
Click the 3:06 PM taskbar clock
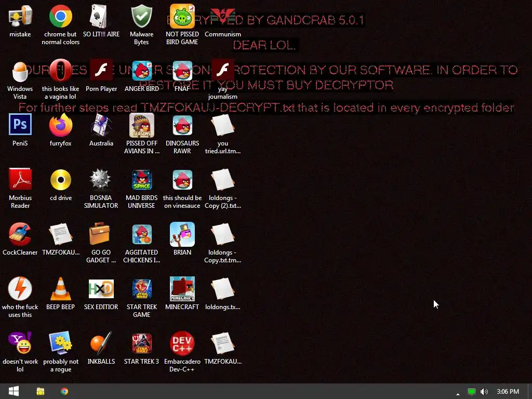point(508,392)
